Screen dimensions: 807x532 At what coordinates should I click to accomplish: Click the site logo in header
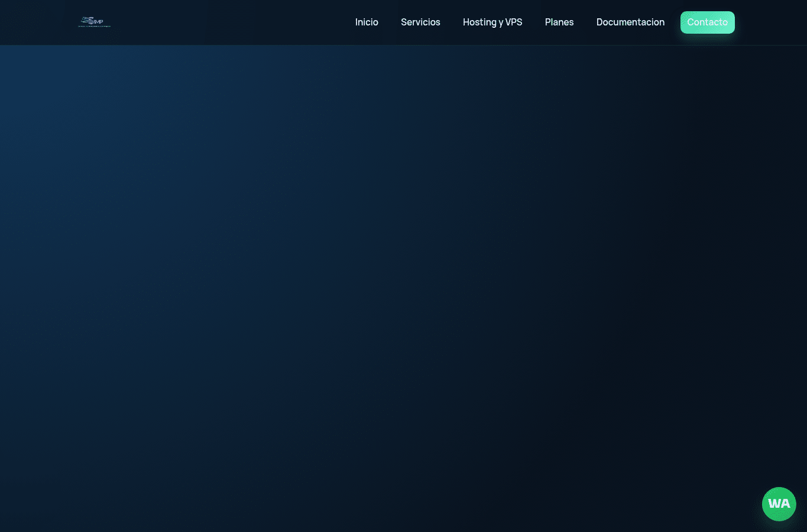coord(95,22)
